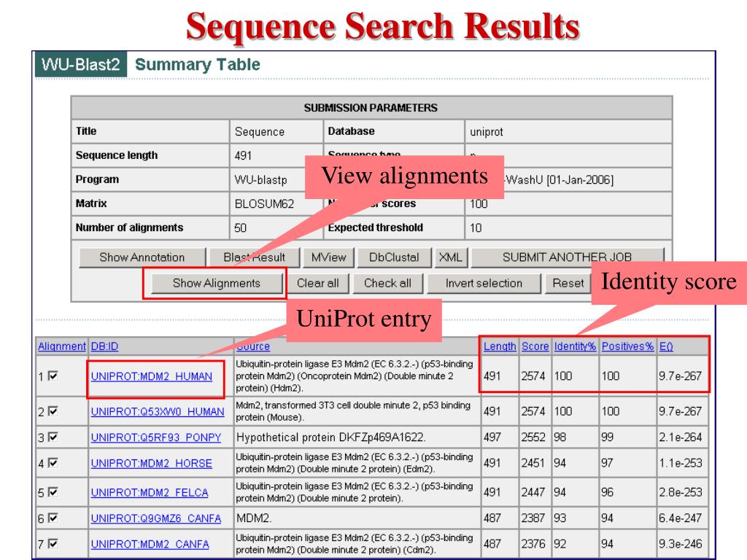Click the Show Alignments button
The width and height of the screenshot is (747, 560).
(217, 284)
